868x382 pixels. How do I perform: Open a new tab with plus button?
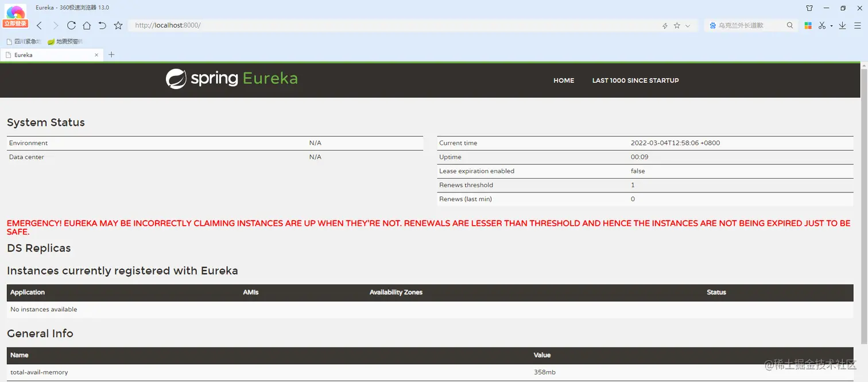click(x=111, y=55)
